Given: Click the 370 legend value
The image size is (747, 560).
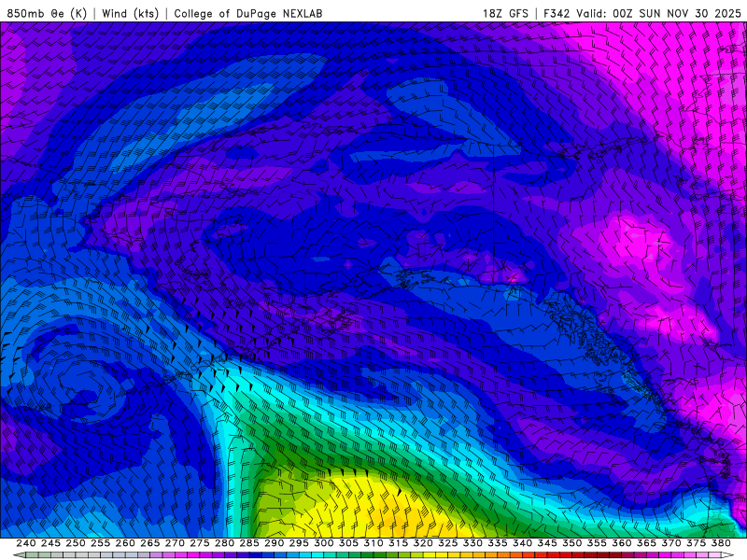Looking at the screenshot, I should 670,543.
